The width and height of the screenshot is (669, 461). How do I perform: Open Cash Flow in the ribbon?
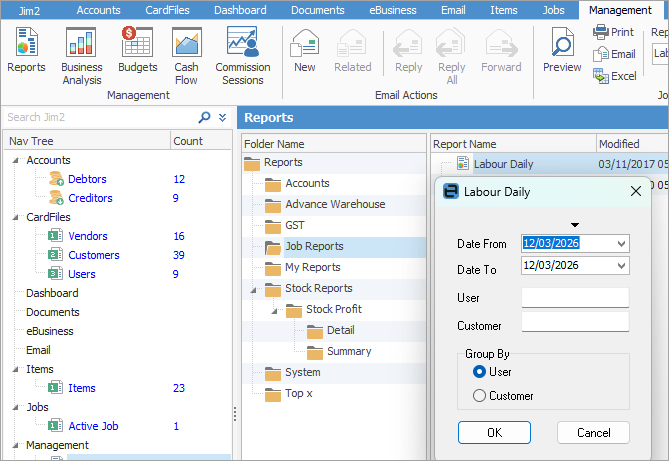[x=186, y=55]
